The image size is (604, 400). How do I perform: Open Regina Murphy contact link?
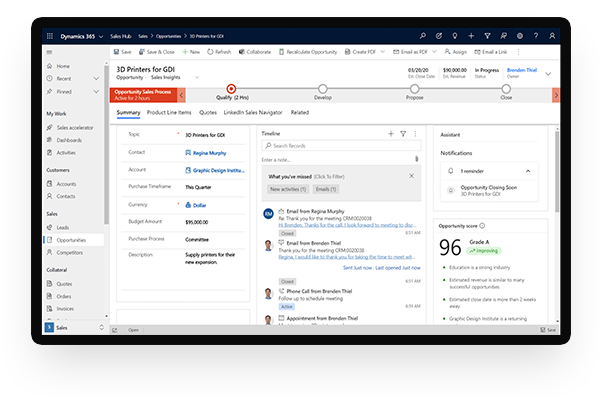(209, 153)
